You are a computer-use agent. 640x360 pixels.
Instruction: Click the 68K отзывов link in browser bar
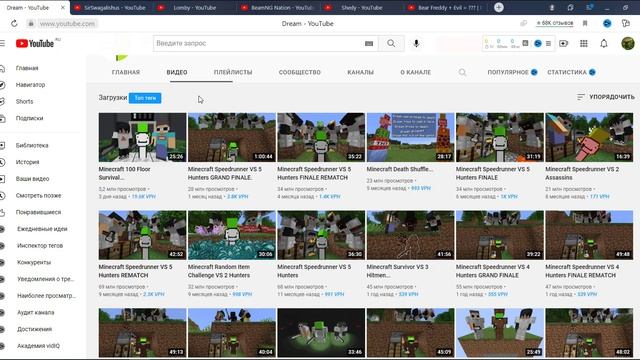click(x=555, y=23)
